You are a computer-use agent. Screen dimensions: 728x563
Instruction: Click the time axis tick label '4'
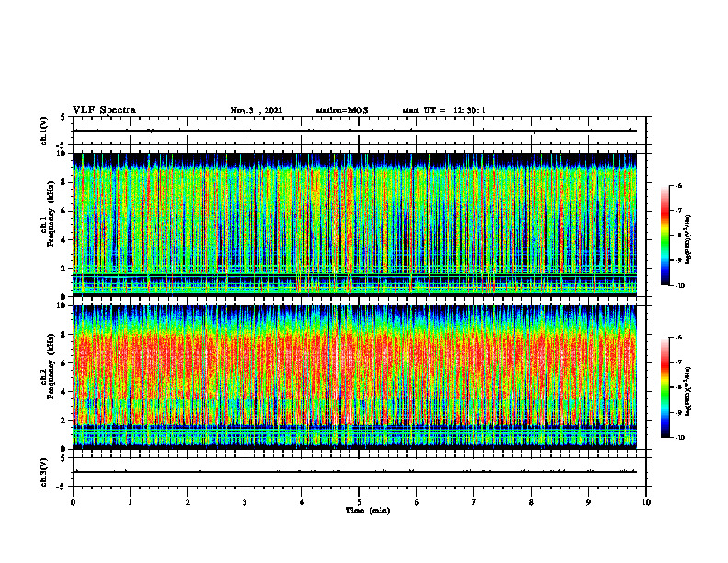302,502
